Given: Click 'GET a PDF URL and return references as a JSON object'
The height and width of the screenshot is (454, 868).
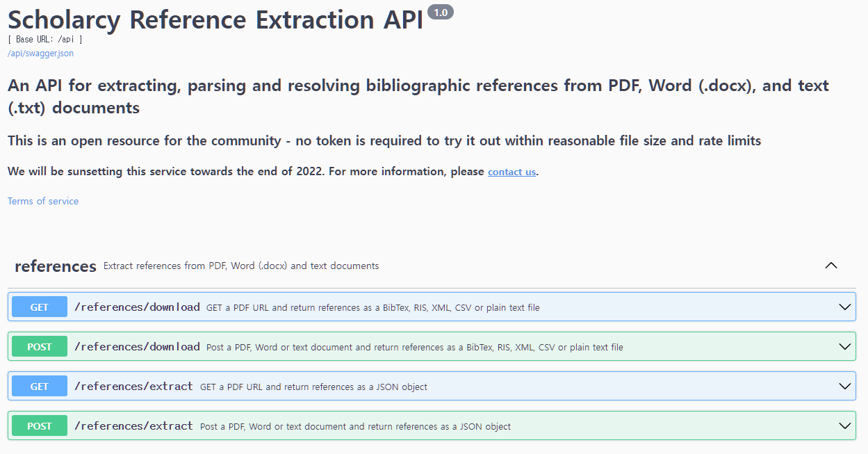Looking at the screenshot, I should click(313, 387).
